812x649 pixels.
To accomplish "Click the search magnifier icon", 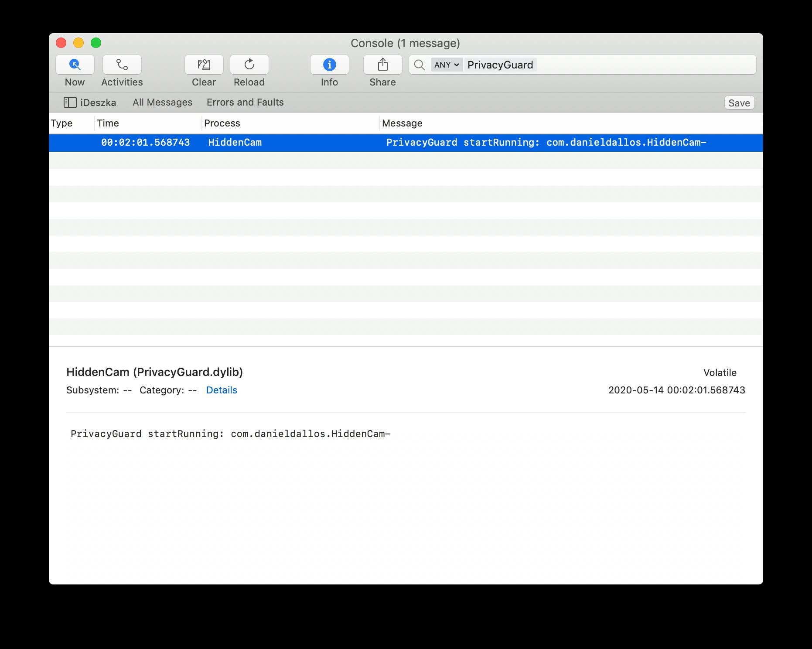I will coord(420,65).
